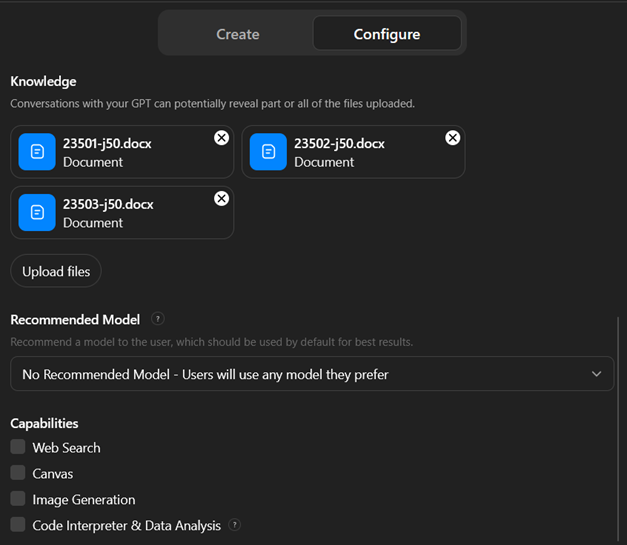Image resolution: width=627 pixels, height=545 pixels.
Task: Enable the Web Search capability
Action: click(18, 447)
